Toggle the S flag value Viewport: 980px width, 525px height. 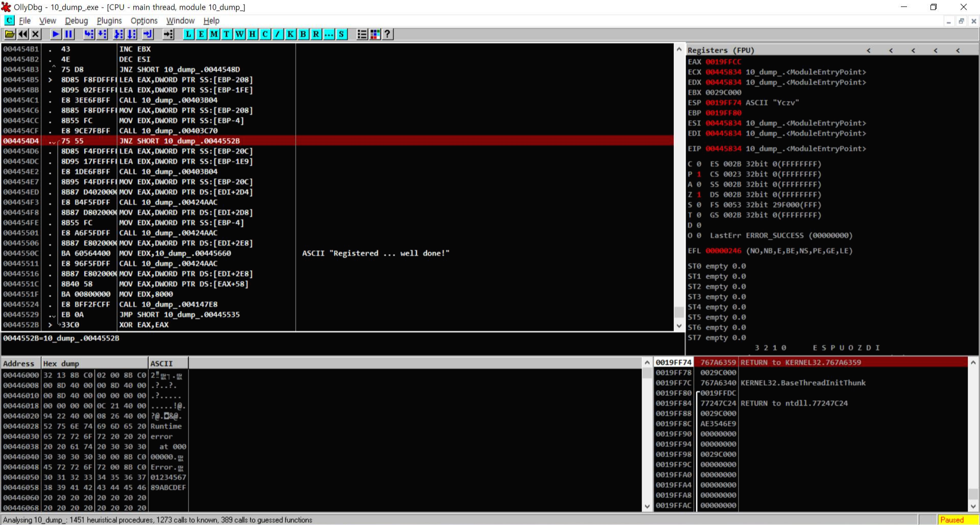[x=699, y=205]
